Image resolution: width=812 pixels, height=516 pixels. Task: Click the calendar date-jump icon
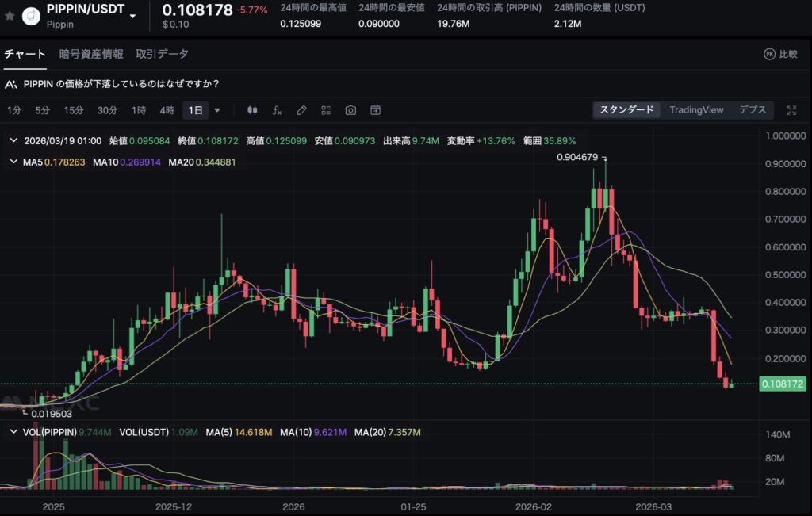375,110
